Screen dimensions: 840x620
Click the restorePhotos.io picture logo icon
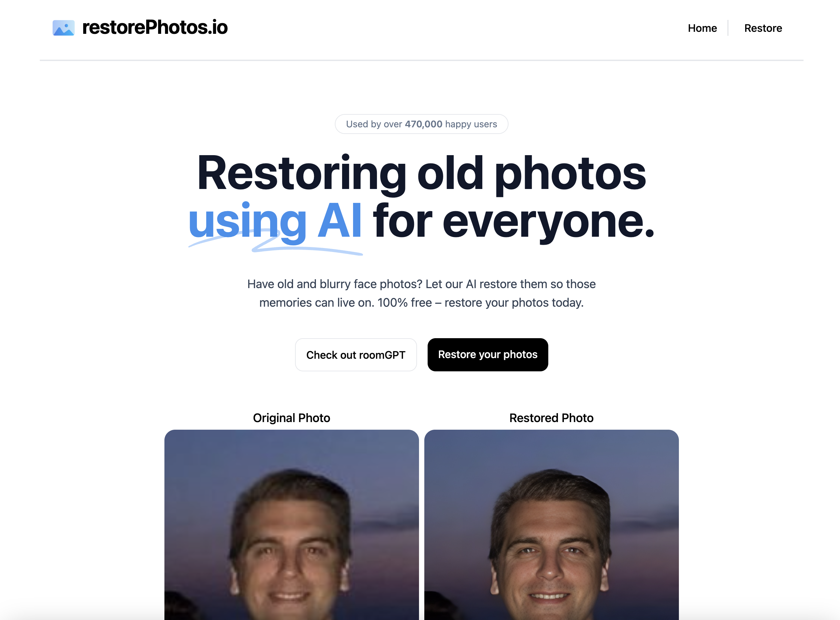[x=63, y=28]
